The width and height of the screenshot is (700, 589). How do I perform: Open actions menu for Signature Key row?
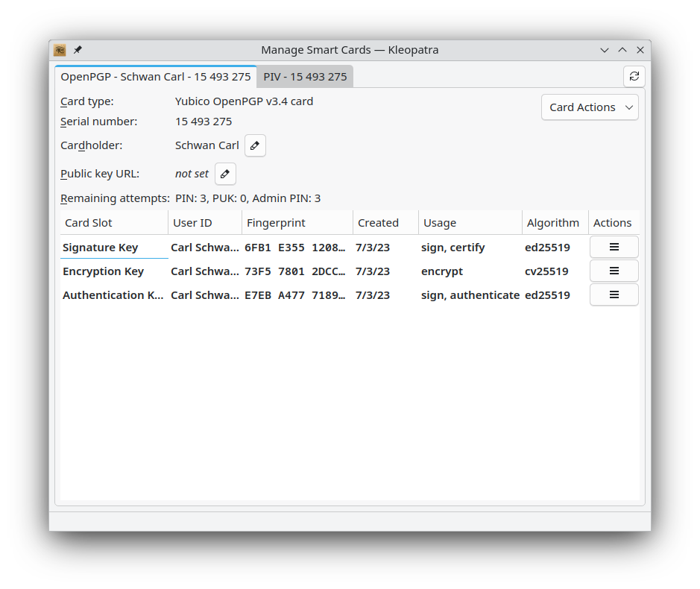(x=614, y=247)
